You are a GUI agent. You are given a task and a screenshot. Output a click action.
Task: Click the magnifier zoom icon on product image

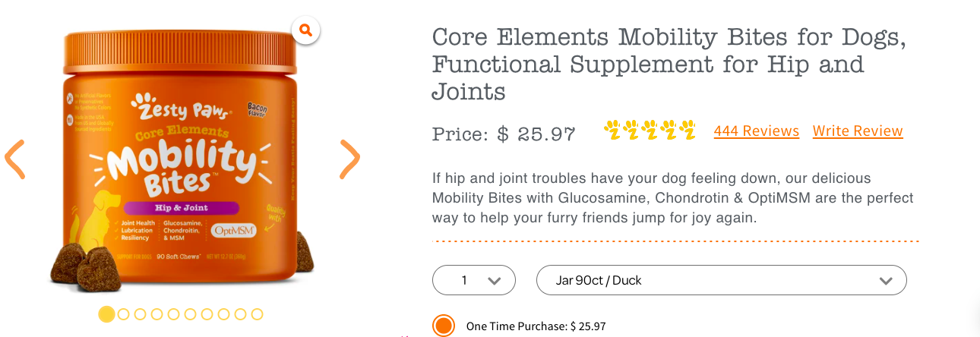coord(305,30)
